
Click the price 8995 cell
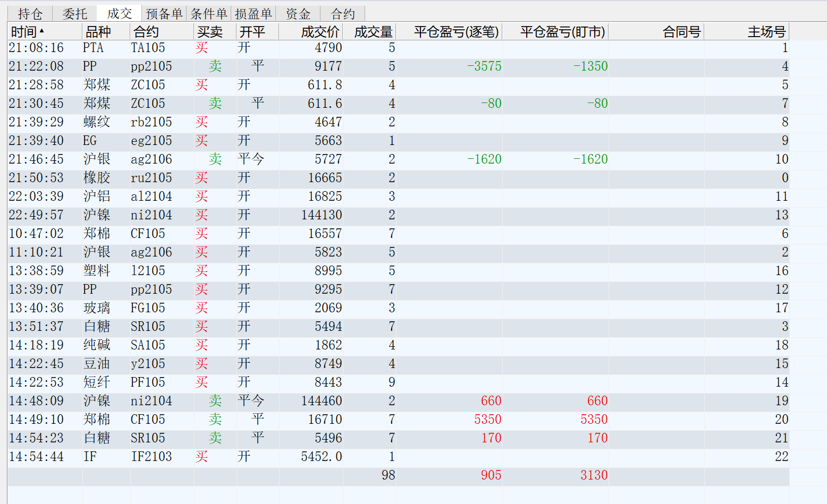tap(328, 271)
